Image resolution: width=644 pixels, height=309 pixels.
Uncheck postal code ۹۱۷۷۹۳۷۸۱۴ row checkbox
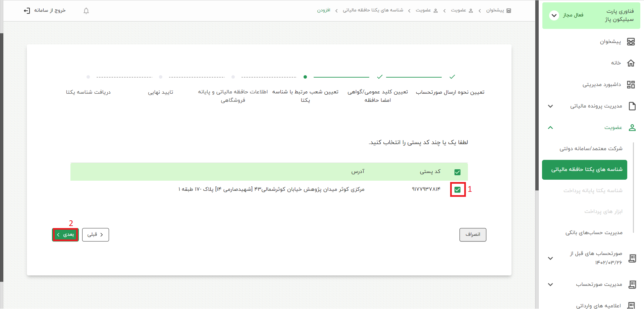(458, 190)
